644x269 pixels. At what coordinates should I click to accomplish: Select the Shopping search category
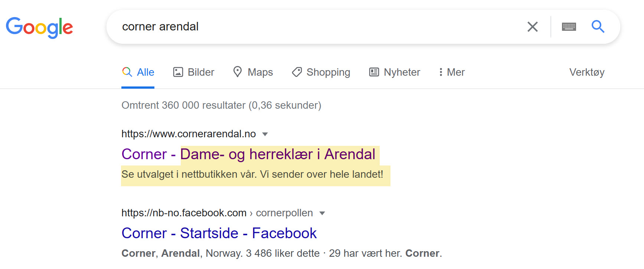(x=328, y=72)
